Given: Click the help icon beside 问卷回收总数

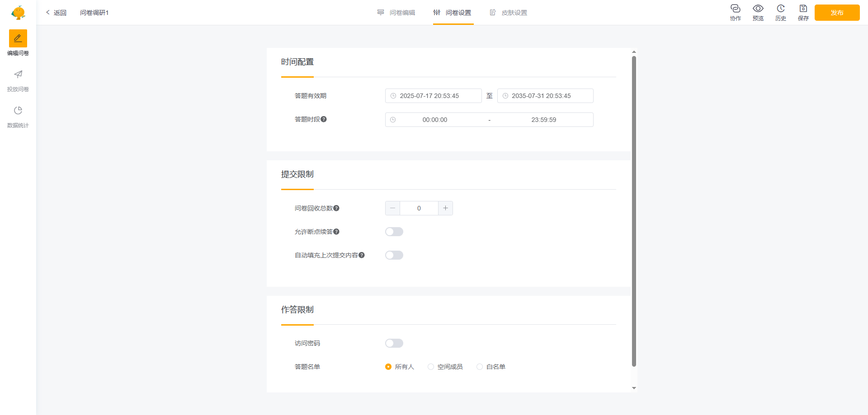Looking at the screenshot, I should coord(336,208).
